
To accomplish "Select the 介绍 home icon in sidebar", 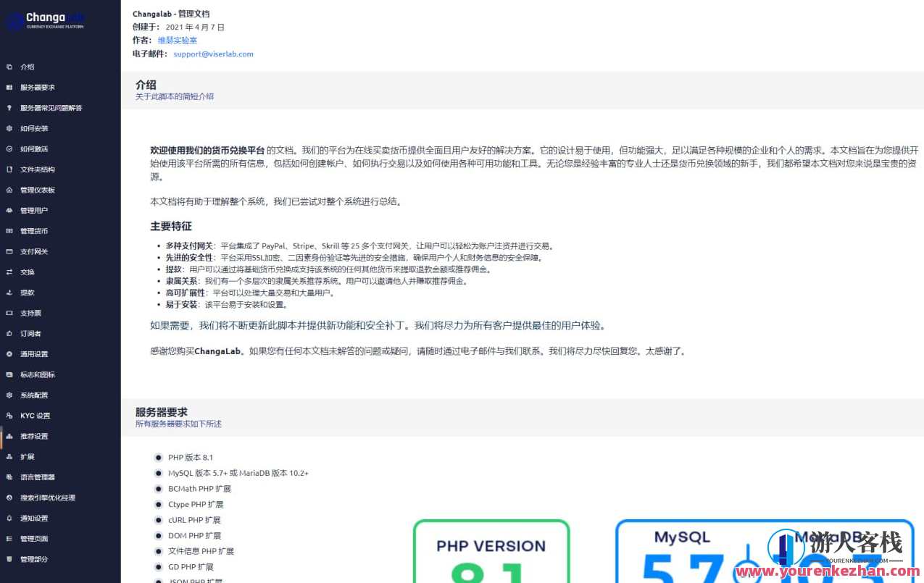I will (9, 67).
